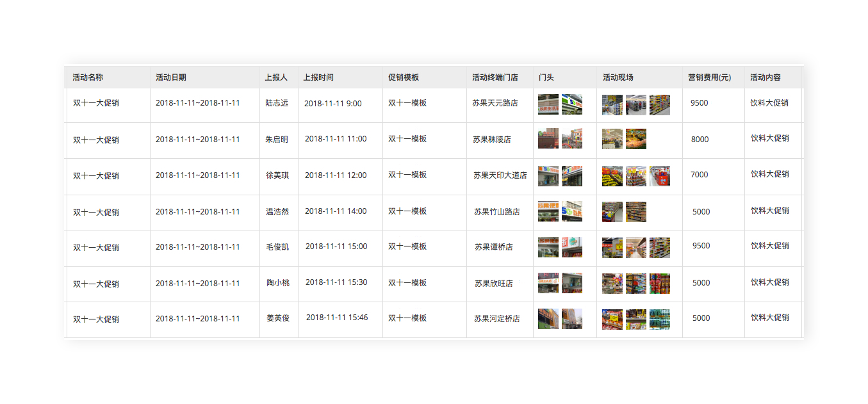Open second 门头 photo in 朱启明's row

coord(571,139)
